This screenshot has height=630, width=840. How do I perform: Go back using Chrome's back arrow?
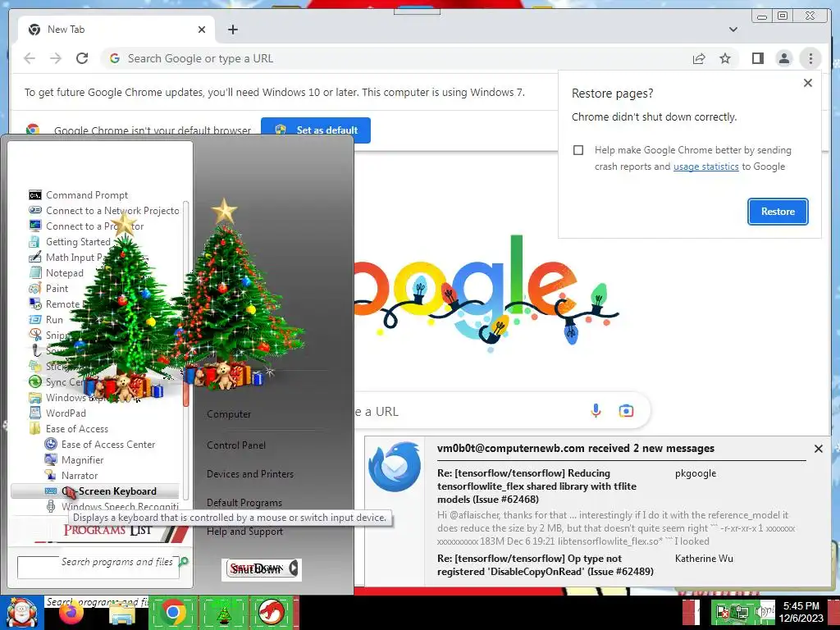[30, 58]
